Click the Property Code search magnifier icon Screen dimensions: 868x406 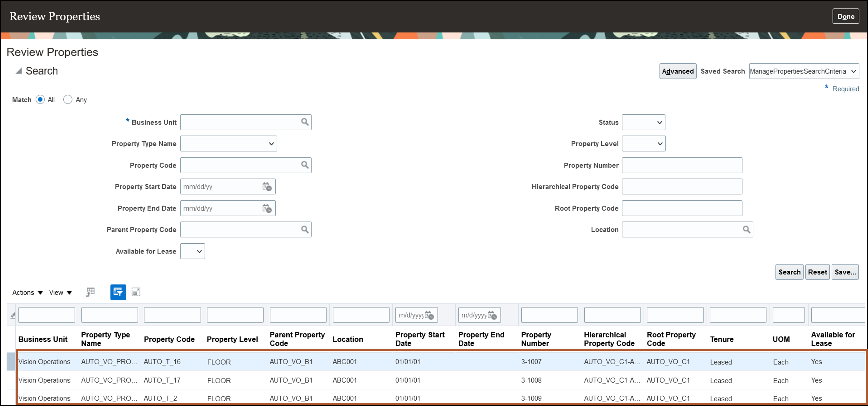(305, 165)
